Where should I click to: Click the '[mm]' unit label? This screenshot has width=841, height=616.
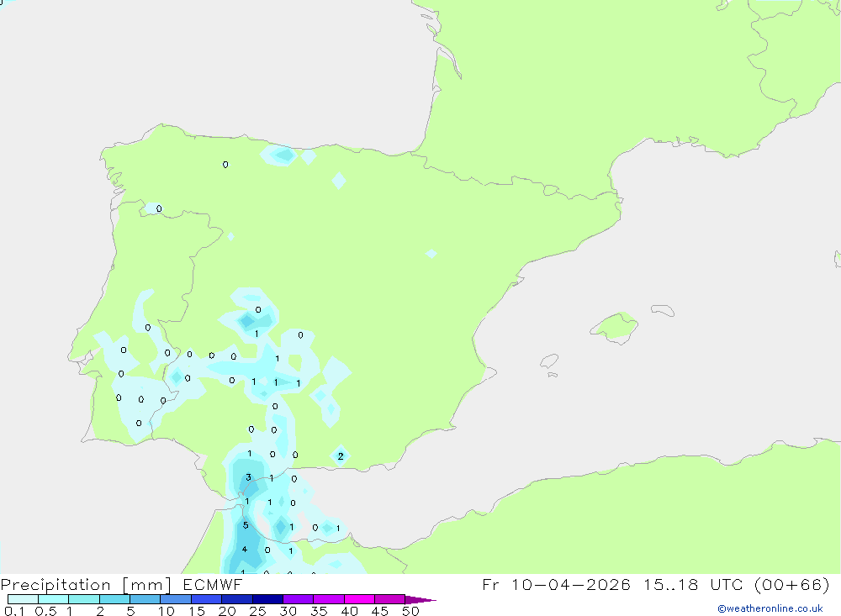coord(147,585)
